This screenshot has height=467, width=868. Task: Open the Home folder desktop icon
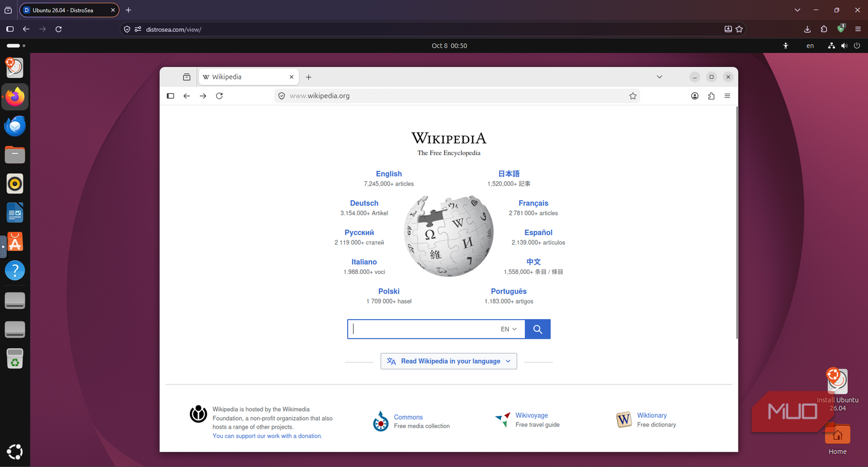click(837, 440)
